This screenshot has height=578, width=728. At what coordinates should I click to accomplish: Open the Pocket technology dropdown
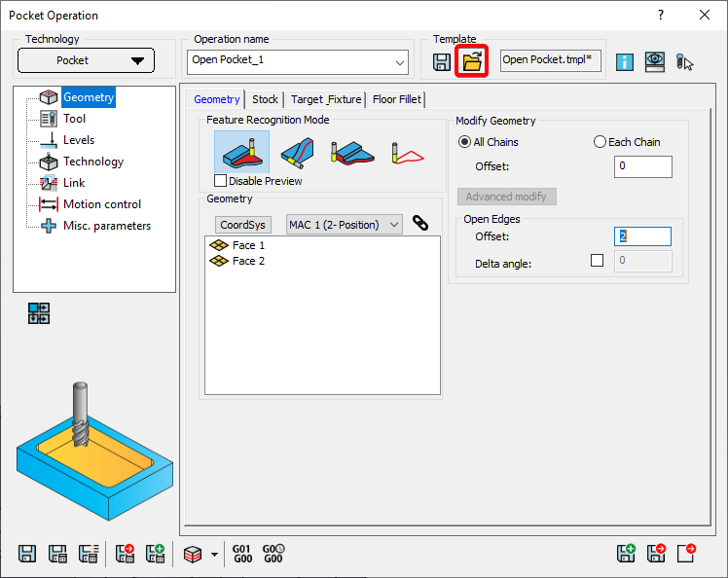point(86,60)
